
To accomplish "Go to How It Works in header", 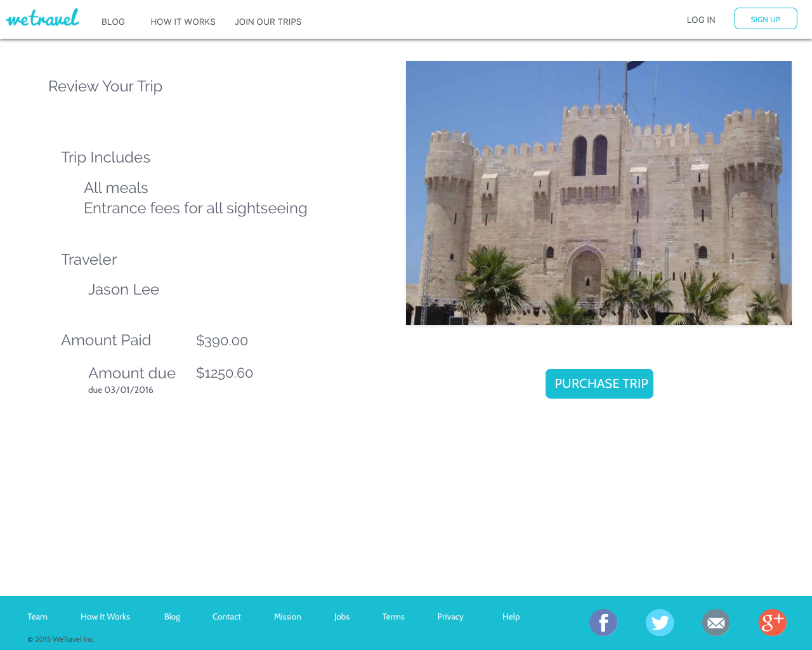I will 183,22.
